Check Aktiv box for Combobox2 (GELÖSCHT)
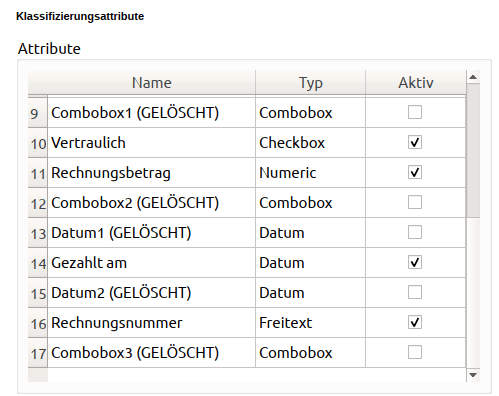 tap(415, 202)
